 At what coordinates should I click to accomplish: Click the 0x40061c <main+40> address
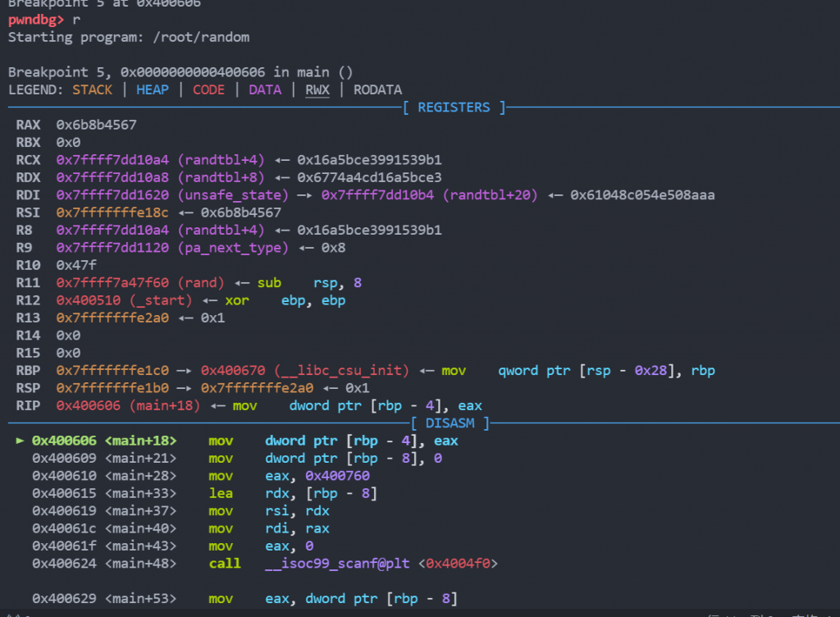pos(104,528)
